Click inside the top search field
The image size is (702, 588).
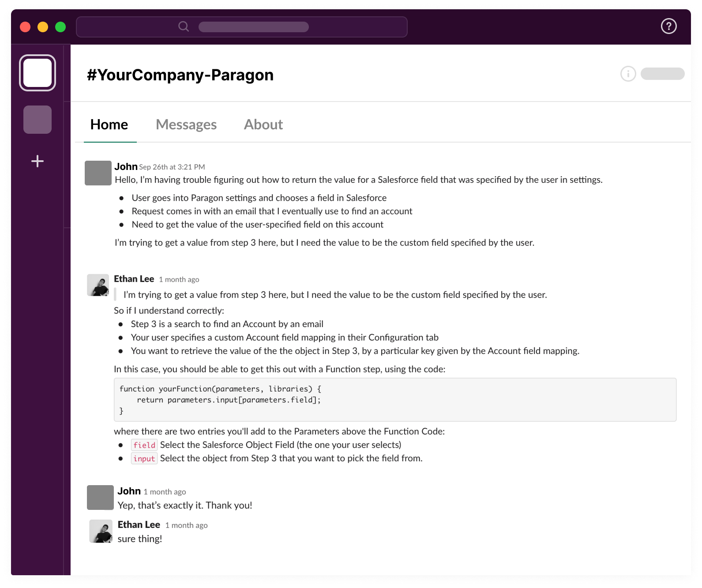242,27
